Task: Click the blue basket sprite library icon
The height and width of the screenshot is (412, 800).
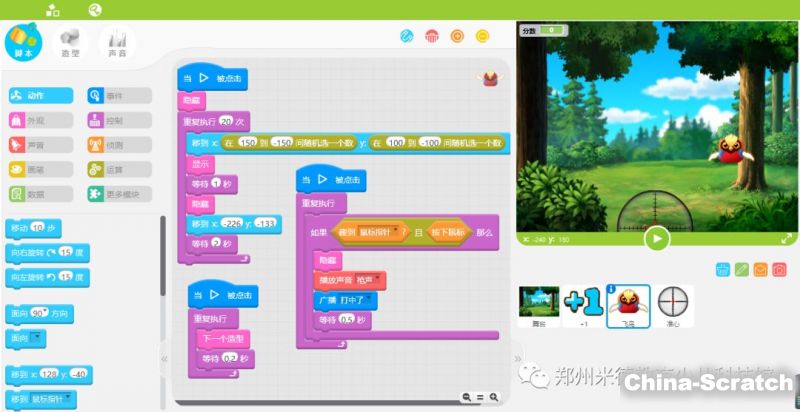Action: (x=723, y=269)
